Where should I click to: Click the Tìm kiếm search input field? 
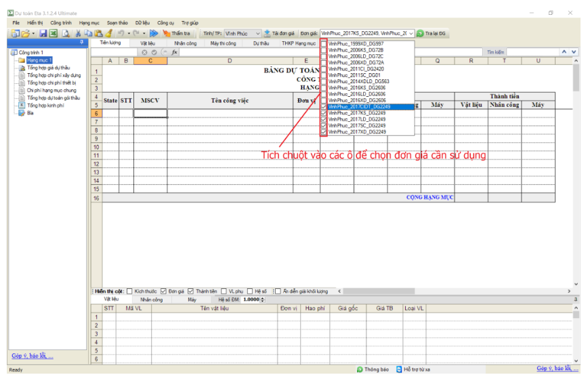532,52
